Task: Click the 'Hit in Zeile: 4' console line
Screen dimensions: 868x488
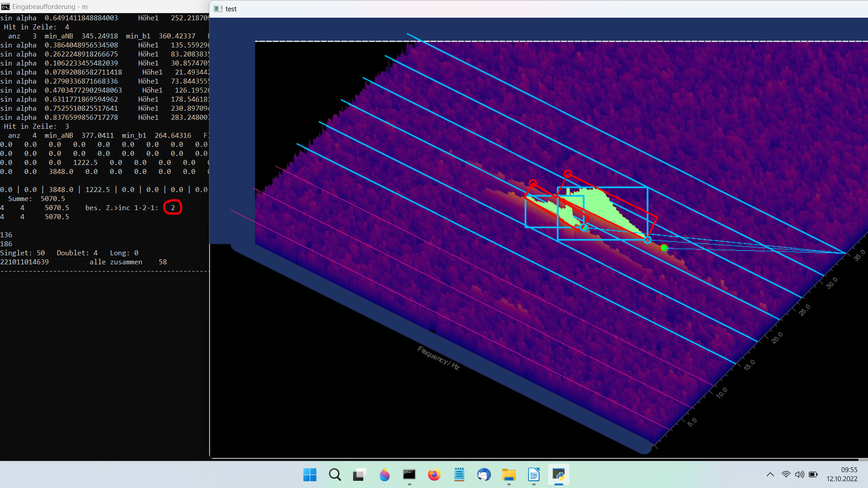Action: coord(37,27)
